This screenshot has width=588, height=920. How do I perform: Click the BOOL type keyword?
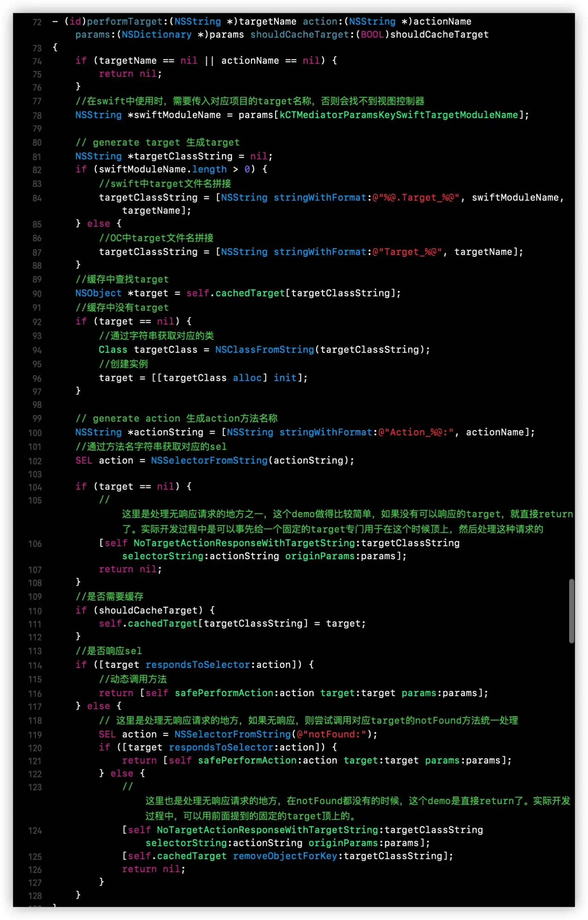coord(372,35)
